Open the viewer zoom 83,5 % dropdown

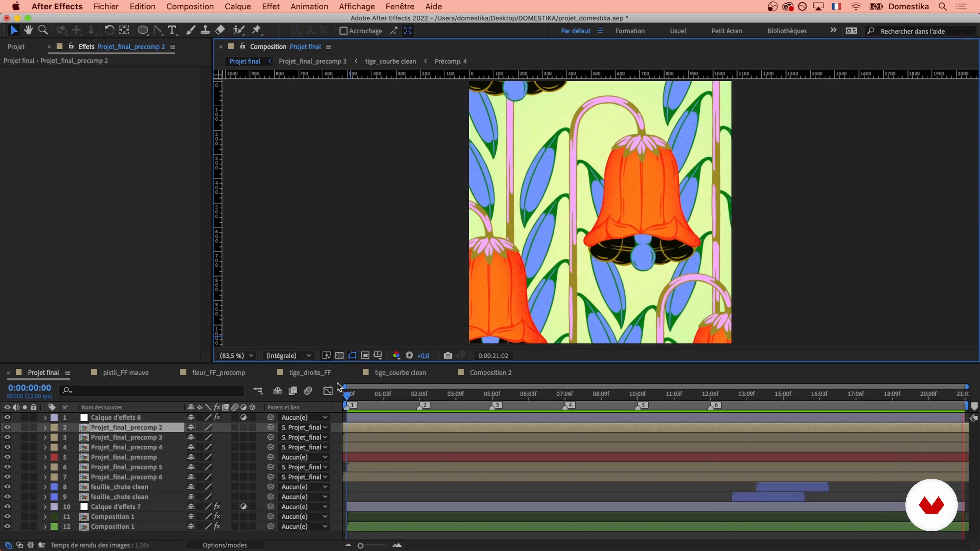pos(236,356)
